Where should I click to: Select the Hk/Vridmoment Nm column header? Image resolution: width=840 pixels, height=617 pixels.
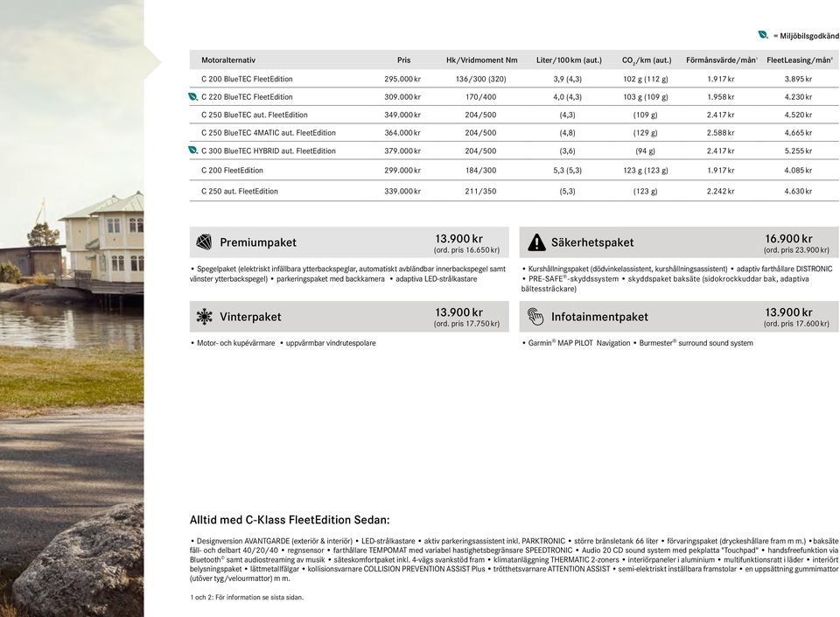[481, 60]
